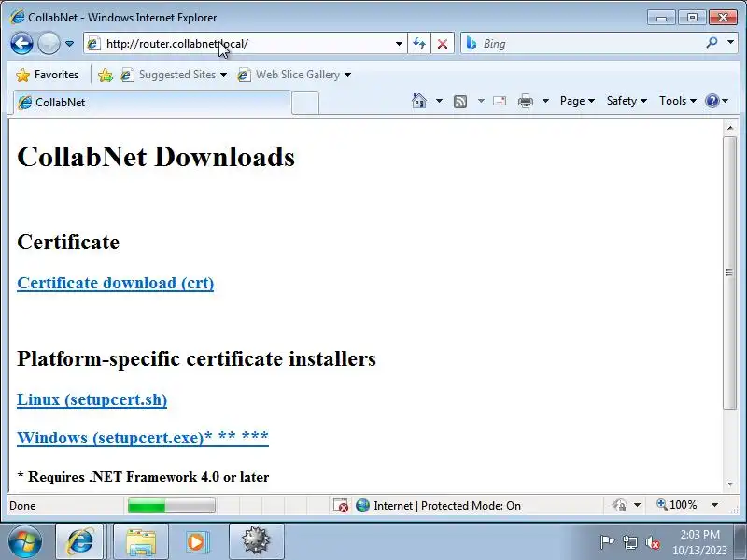Click the Print icon
The height and width of the screenshot is (560, 747).
526,101
